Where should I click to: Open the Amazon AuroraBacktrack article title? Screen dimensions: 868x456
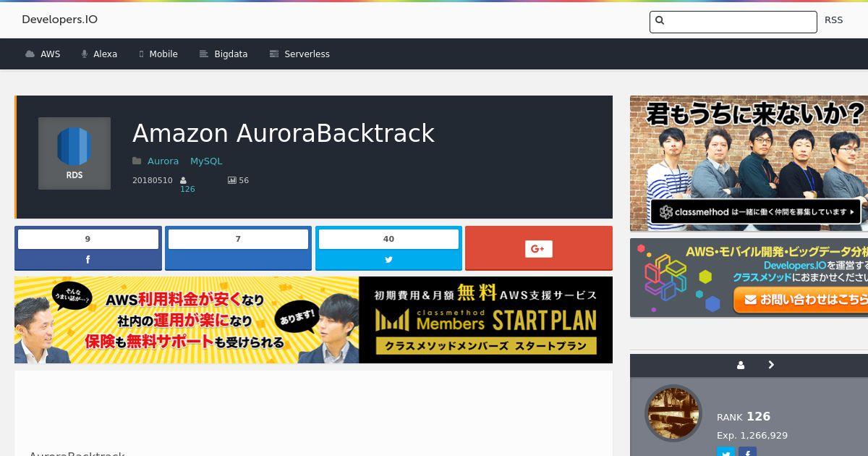pos(284,133)
